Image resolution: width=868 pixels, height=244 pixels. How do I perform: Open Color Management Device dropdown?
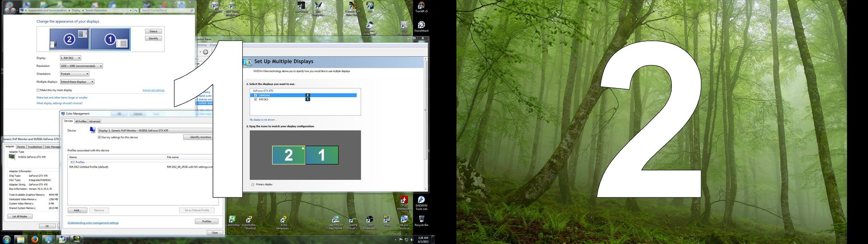click(156, 131)
